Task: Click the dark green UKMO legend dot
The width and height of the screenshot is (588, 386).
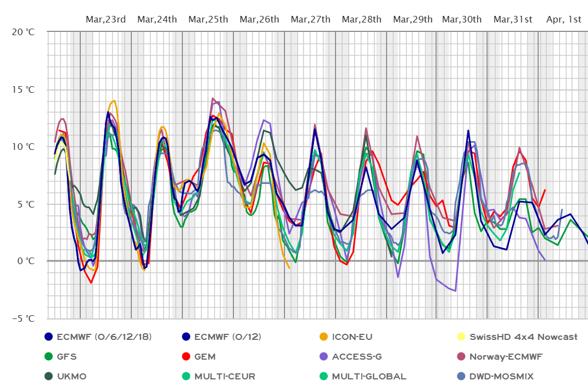Action: (48, 376)
